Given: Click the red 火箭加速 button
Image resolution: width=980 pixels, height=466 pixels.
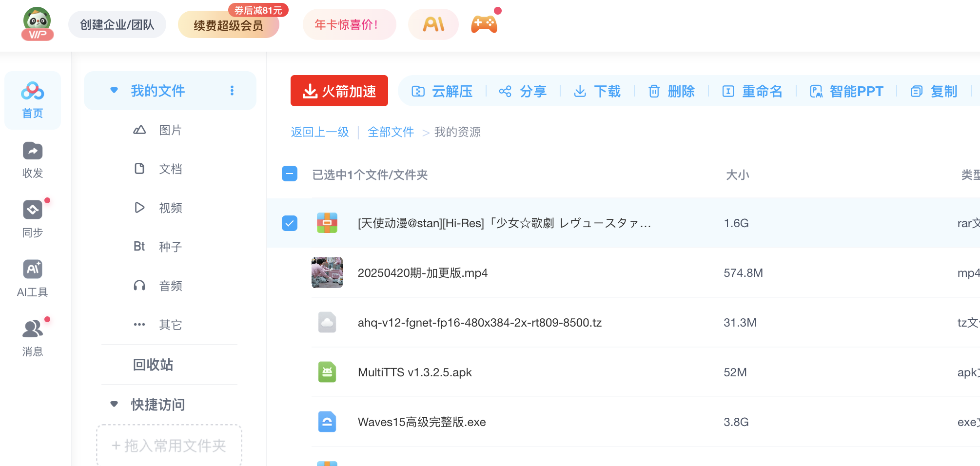Looking at the screenshot, I should coord(339,91).
